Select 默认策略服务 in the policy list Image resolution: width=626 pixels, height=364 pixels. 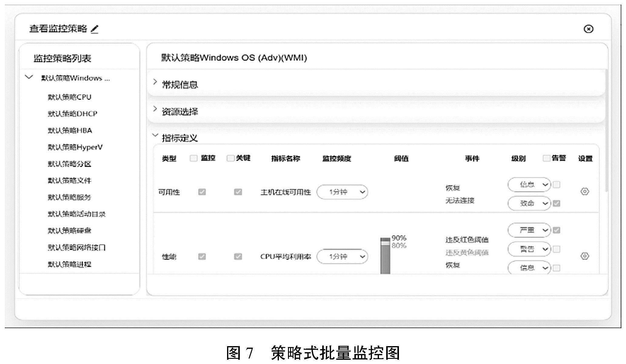[x=69, y=197]
